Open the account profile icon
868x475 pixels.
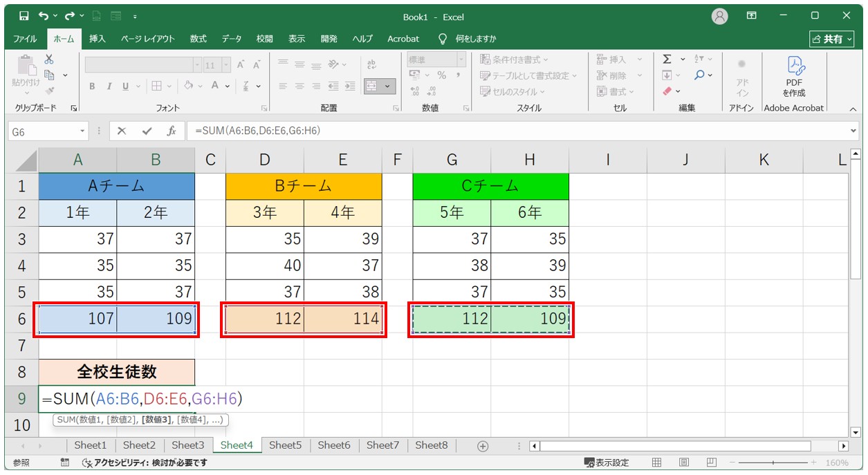[x=720, y=16]
